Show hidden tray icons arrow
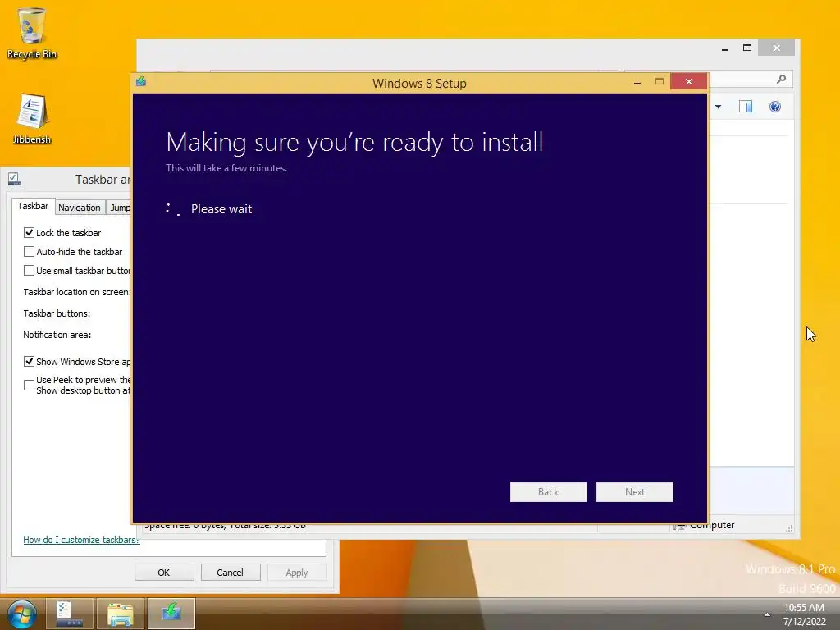Viewport: 840px width, 630px height. point(767,614)
